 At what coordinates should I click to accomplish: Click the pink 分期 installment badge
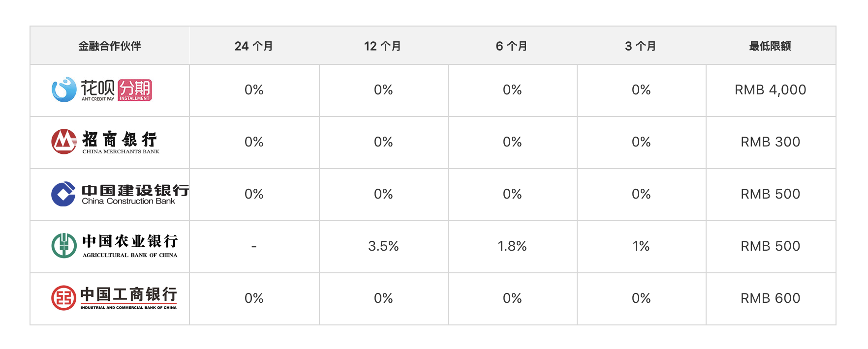point(135,90)
